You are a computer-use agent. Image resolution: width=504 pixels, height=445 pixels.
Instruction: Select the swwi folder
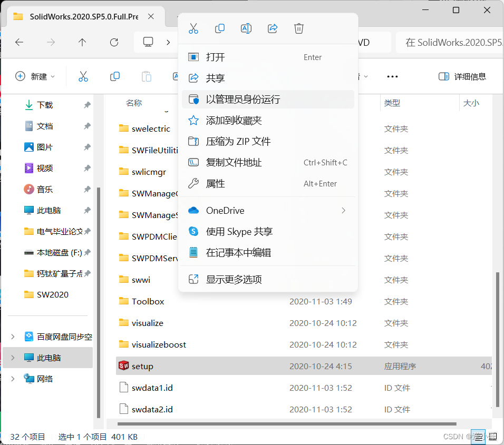pyautogui.click(x=141, y=280)
